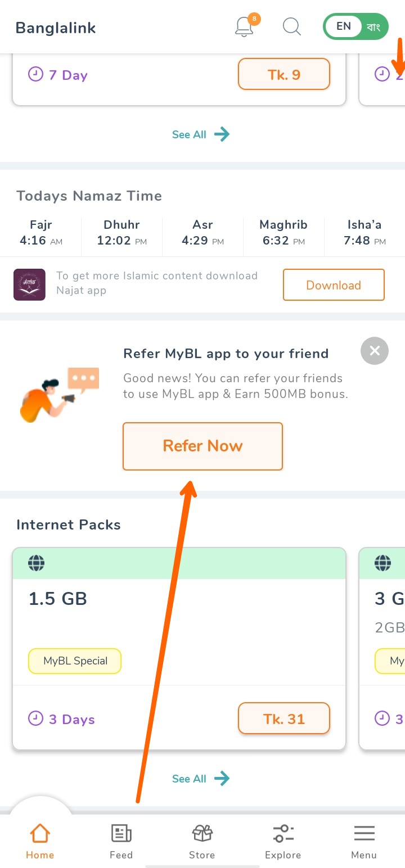Open the notifications bell icon
Image resolution: width=405 pixels, height=868 pixels.
tap(245, 26)
